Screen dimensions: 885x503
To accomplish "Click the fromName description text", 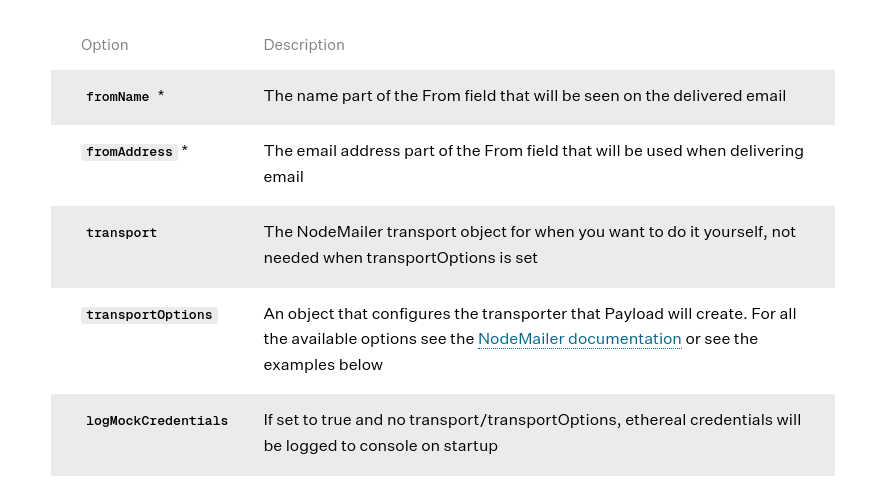I will tap(524, 96).
